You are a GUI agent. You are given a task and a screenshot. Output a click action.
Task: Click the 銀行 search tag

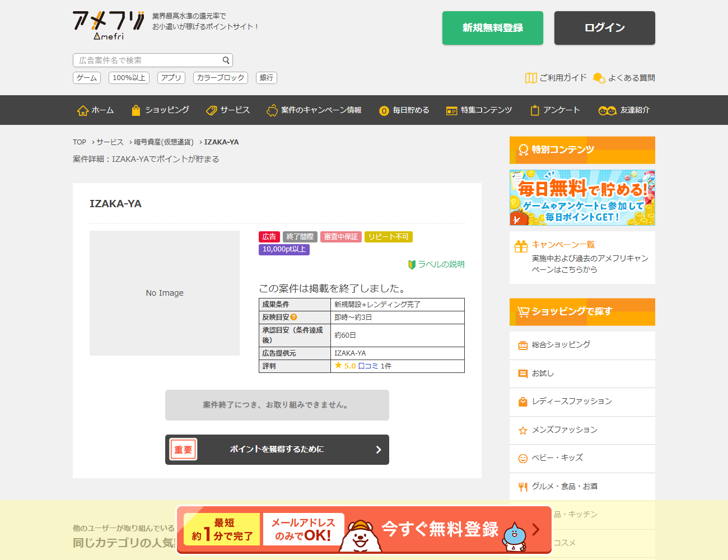[x=267, y=78]
